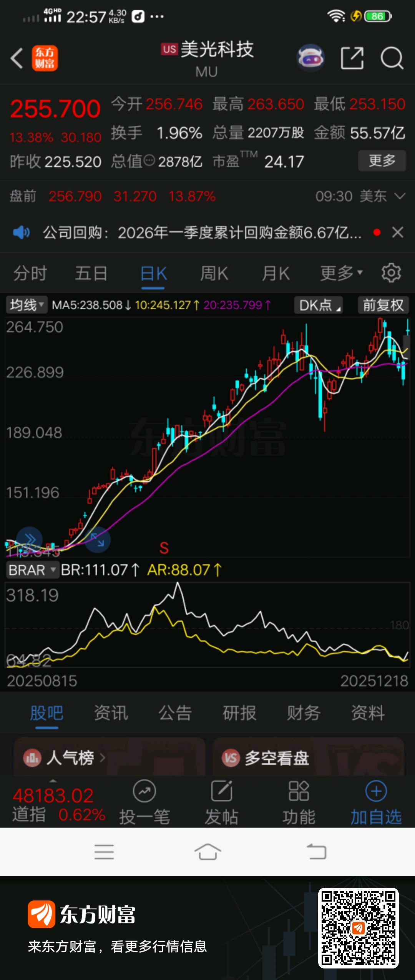This screenshot has width=415, height=980.
Task: Tap the start date 20250815 label
Action: click(x=42, y=681)
